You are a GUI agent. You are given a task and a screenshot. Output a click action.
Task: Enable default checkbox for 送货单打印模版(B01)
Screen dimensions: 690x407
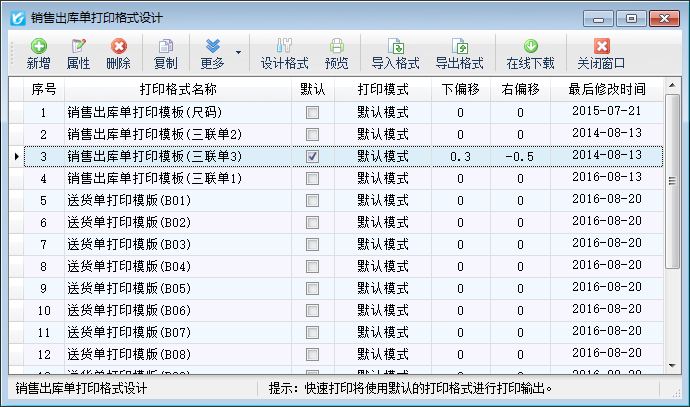(313, 200)
